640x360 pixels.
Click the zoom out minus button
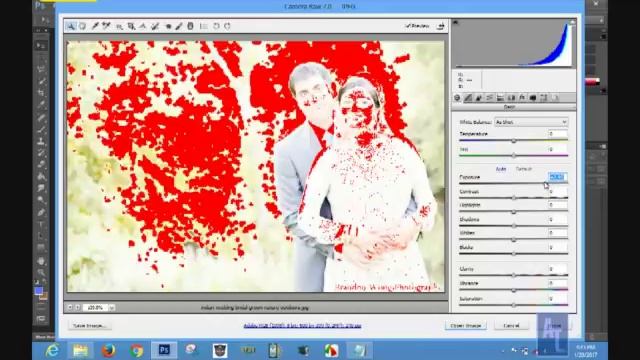coord(70,307)
